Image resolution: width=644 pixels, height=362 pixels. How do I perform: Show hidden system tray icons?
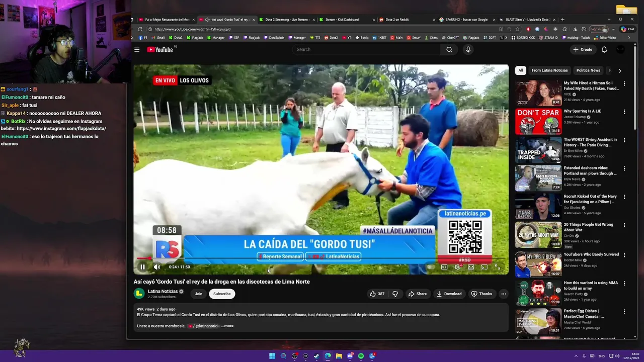576,356
